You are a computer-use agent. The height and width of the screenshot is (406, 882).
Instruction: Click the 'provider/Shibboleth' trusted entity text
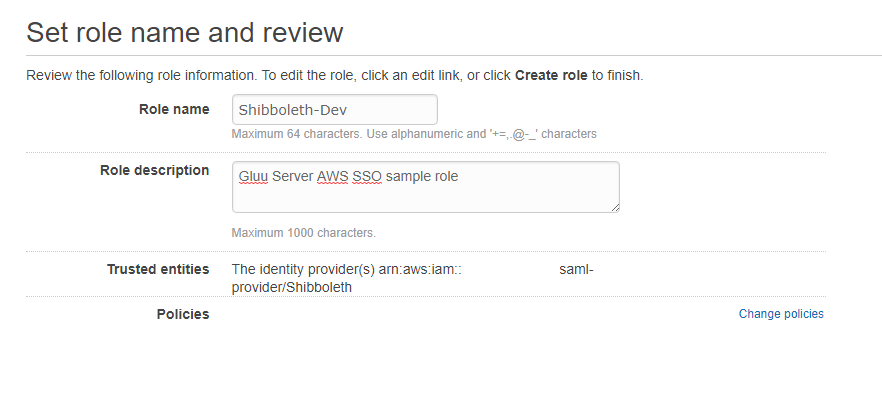tap(291, 287)
